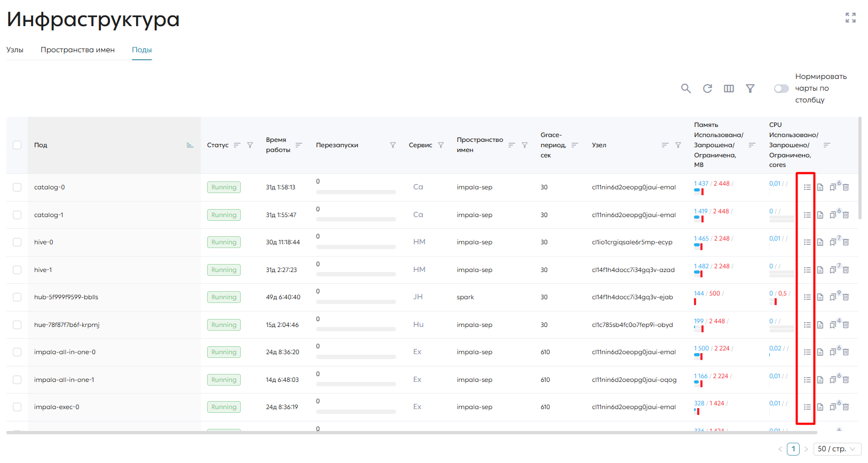Image resolution: width=868 pixels, height=463 pixels.
Task: Tick the select-all header checkbox
Action: [x=17, y=145]
